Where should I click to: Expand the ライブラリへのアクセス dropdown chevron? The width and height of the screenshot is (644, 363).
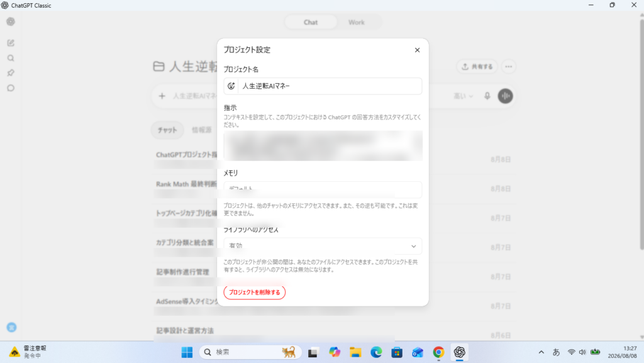pyautogui.click(x=413, y=246)
